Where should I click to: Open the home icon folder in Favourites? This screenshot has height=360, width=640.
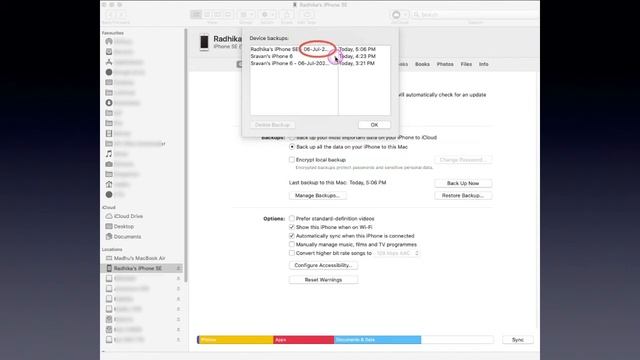109,184
